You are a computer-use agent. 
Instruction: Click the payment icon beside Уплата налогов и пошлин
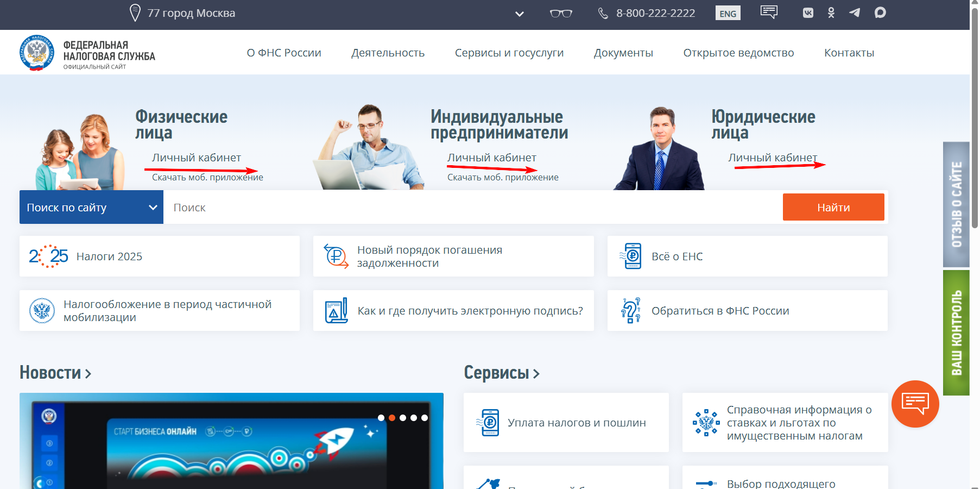(x=488, y=423)
